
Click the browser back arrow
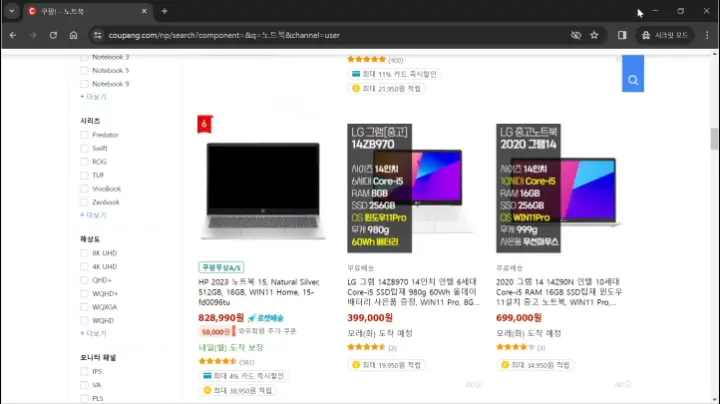(x=13, y=35)
